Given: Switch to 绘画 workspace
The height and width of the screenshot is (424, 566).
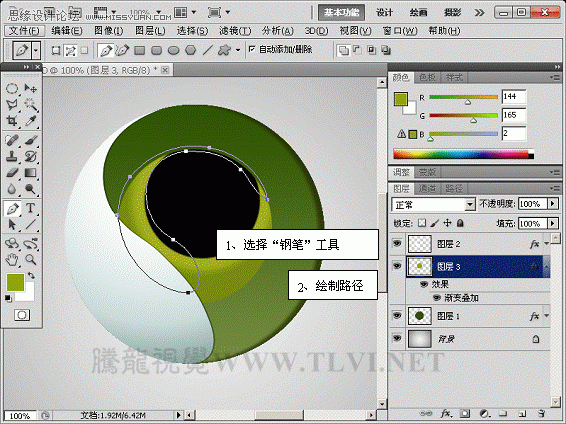Looking at the screenshot, I should point(418,13).
